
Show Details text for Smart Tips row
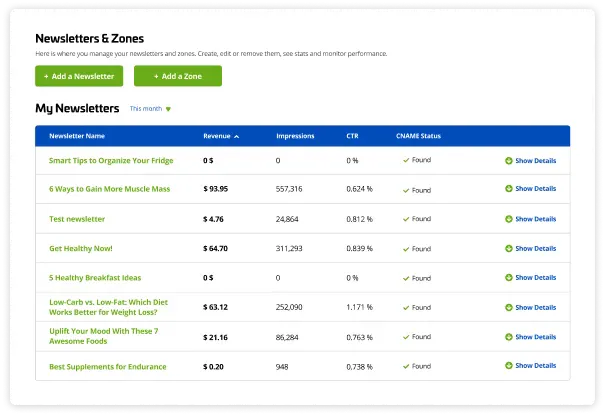click(x=536, y=160)
